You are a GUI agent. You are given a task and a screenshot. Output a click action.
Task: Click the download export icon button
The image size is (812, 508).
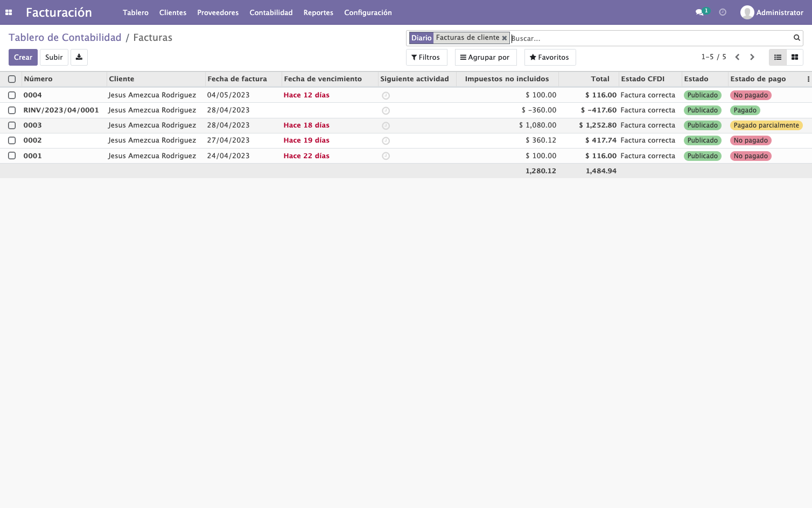[x=79, y=57]
